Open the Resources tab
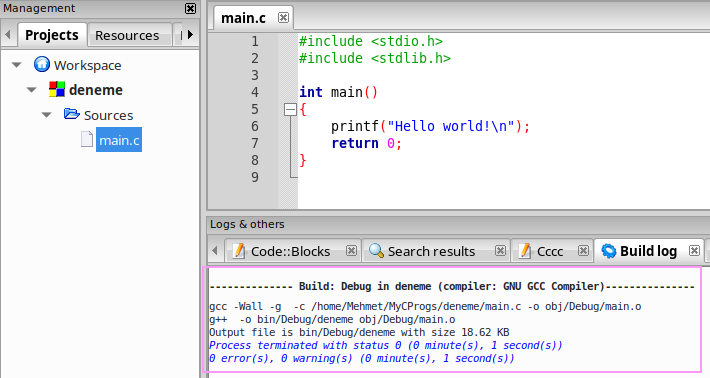 click(127, 35)
